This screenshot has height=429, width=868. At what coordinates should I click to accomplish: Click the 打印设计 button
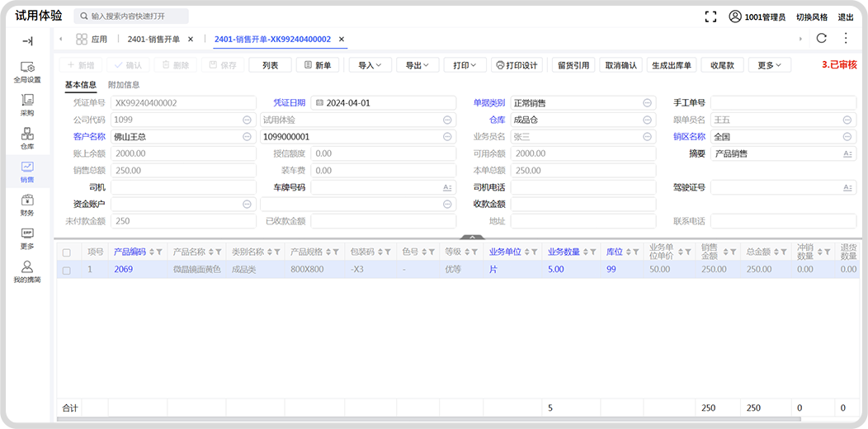(x=517, y=65)
